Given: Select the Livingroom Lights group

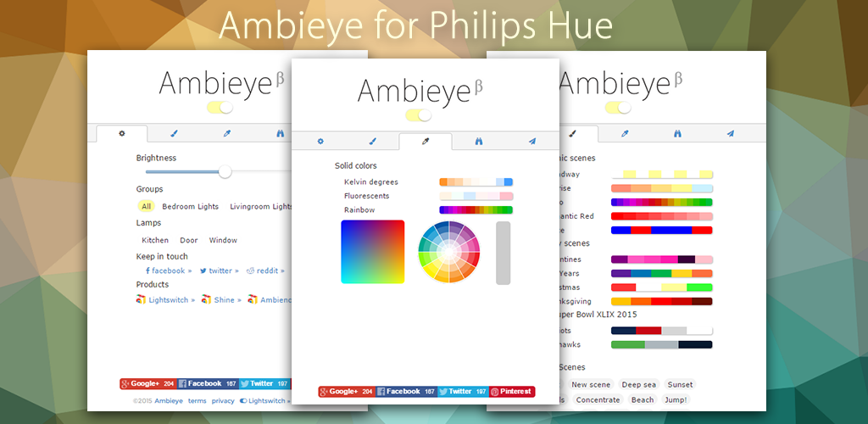Looking at the screenshot, I should 260,206.
